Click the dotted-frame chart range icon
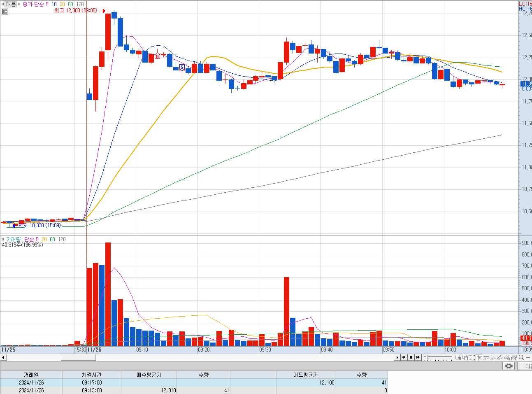The height and width of the screenshot is (394, 532). [x=472, y=357]
